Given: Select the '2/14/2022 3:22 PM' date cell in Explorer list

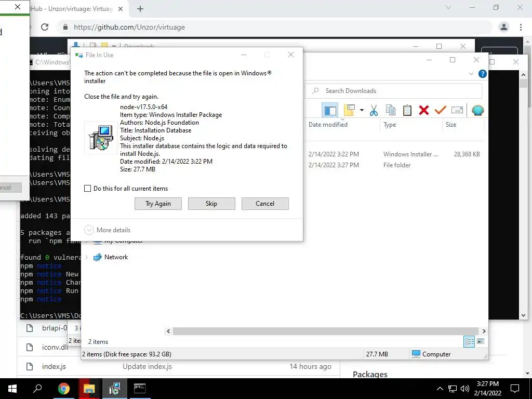Looking at the screenshot, I should (x=334, y=154).
